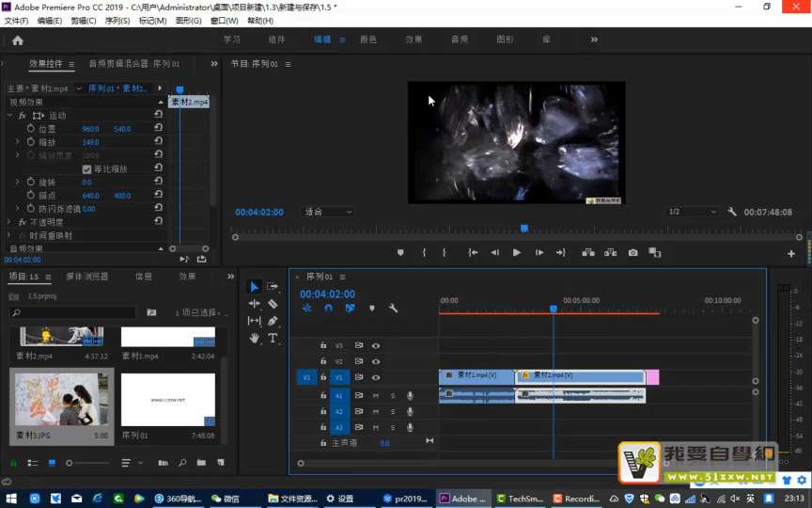The width and height of the screenshot is (812, 508).
Task: Go to the workspace Home icon
Action: pyautogui.click(x=17, y=40)
